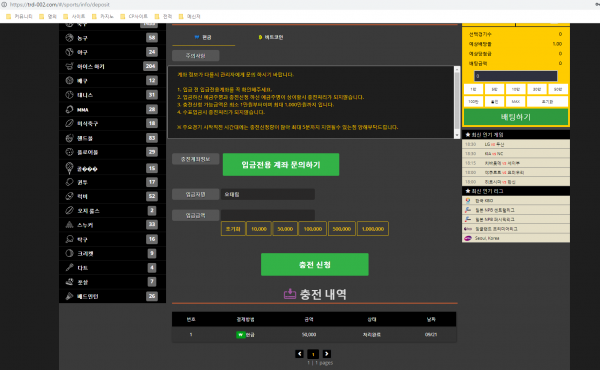Switch to the 비트코인 payment tab

(x=271, y=37)
